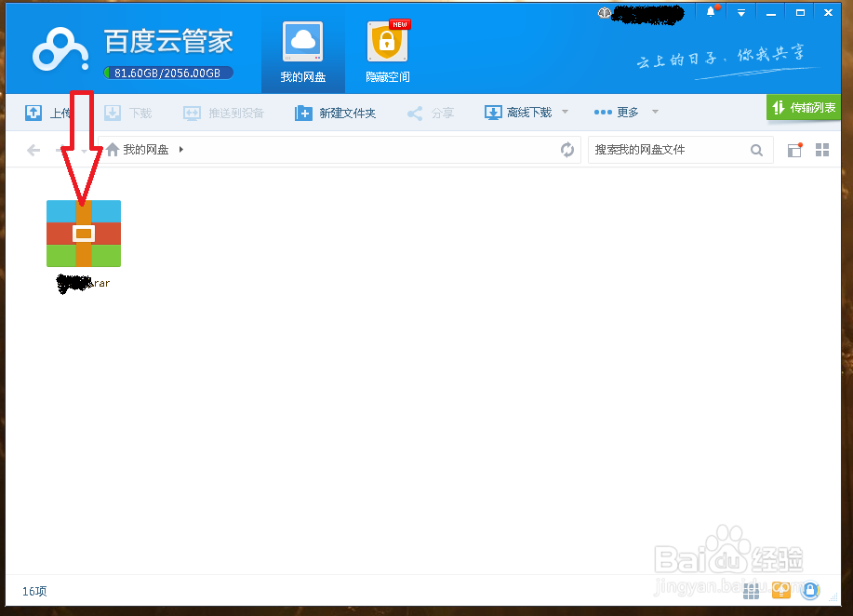Open the title bar dropdown menu

[x=741, y=12]
